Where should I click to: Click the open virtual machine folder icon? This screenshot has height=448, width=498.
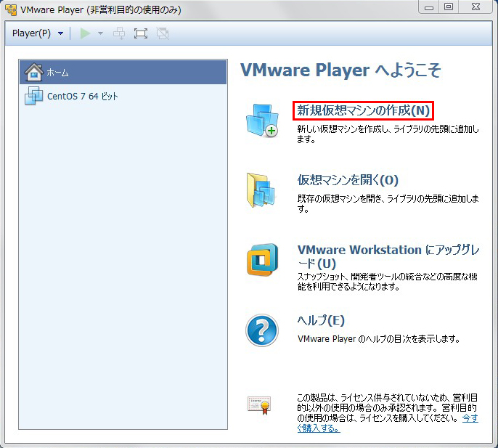261,191
